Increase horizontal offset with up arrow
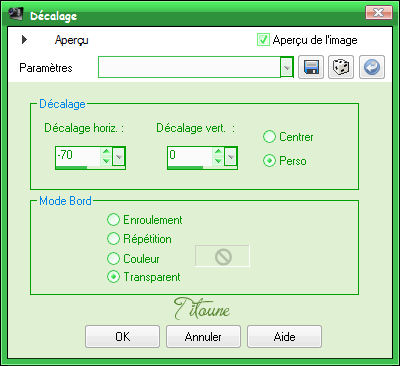 click(x=106, y=152)
